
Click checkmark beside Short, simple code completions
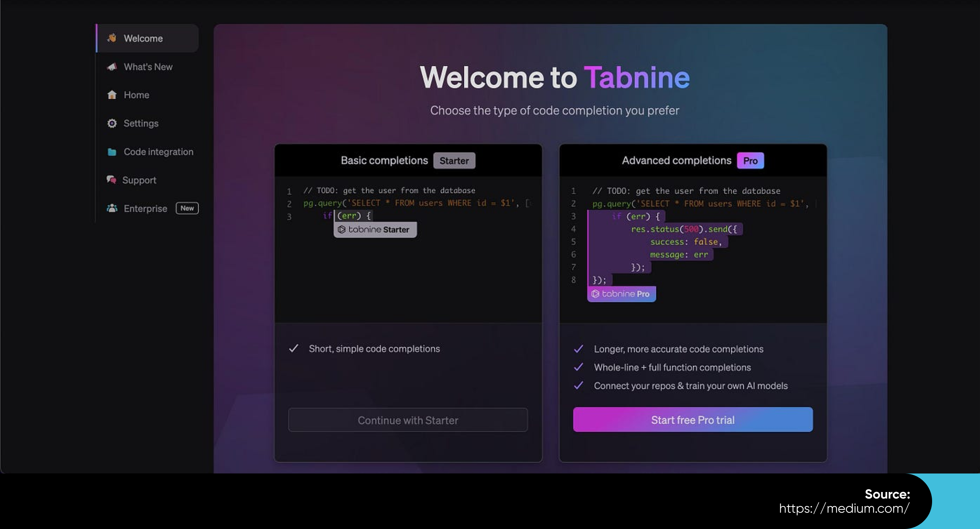point(293,348)
